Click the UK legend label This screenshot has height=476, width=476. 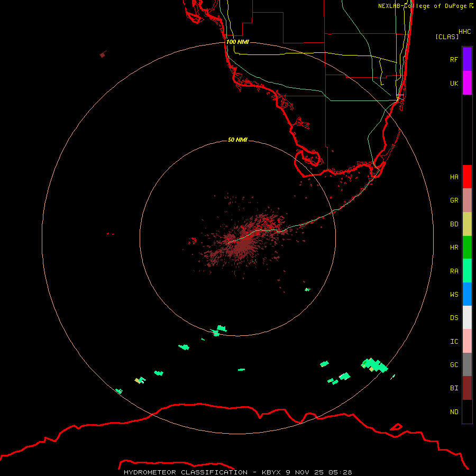pos(454,84)
